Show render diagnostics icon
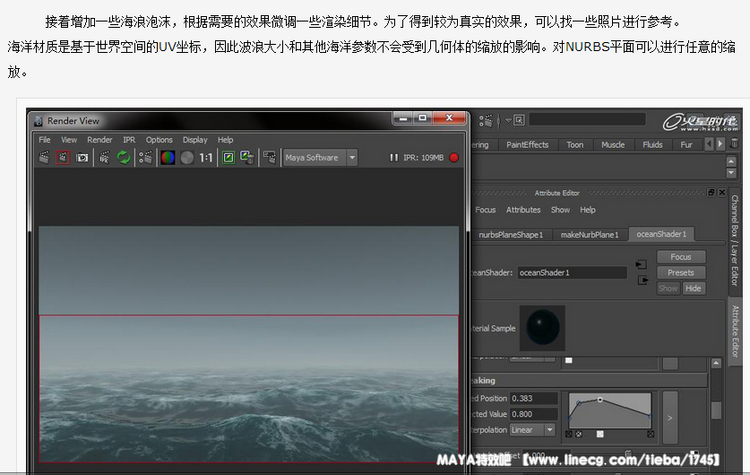This screenshot has height=475, width=750. 270,157
